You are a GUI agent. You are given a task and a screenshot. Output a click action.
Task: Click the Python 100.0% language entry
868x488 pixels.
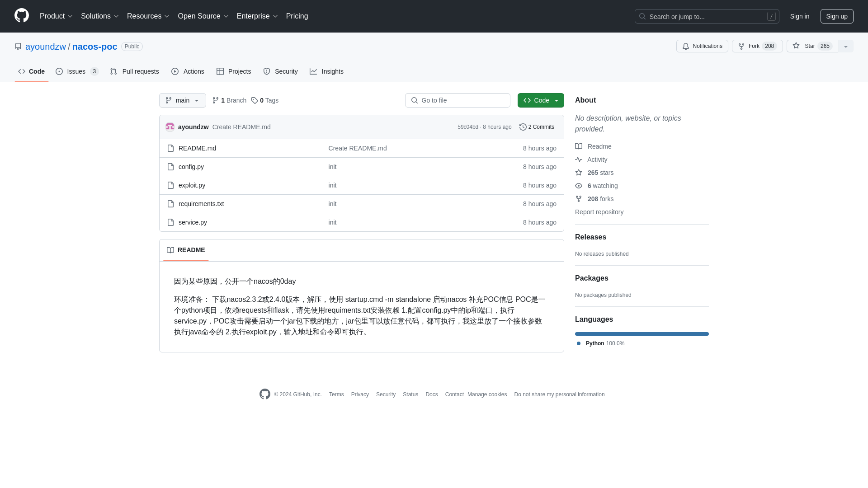tap(600, 343)
